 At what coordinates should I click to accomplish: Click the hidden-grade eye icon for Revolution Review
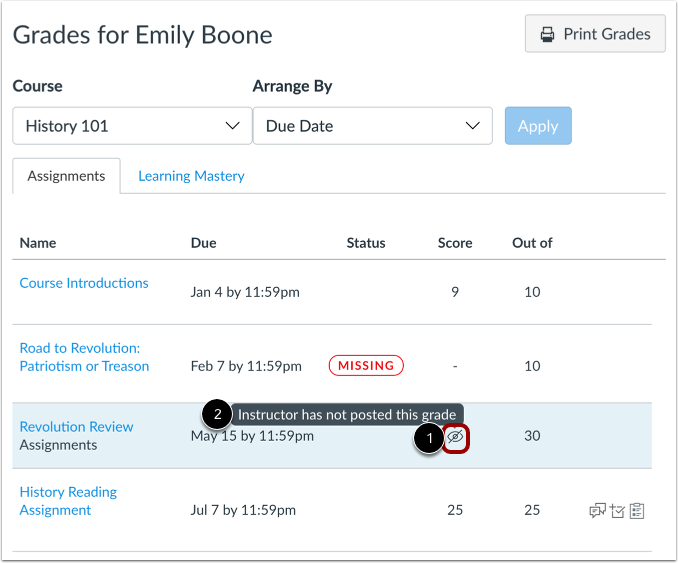(455, 437)
